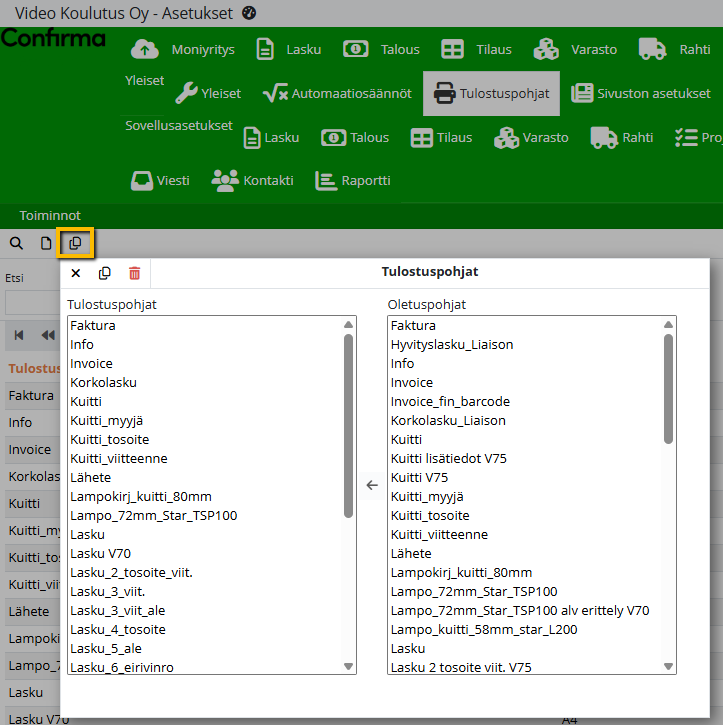Close the Tulostuspohjat dialog with X icon
This screenshot has width=723, height=725.
[x=76, y=273]
